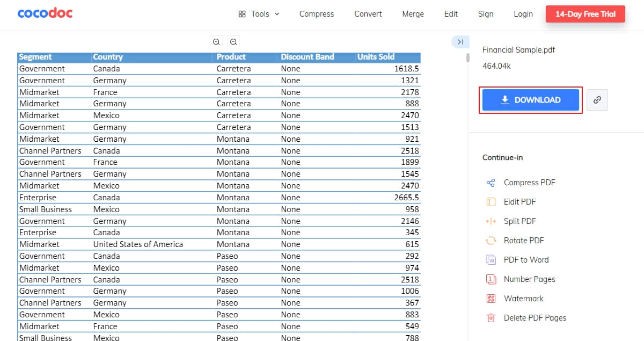This screenshot has width=644, height=341.
Task: Click the Rotate PDF circular arrow icon
Action: pos(490,240)
